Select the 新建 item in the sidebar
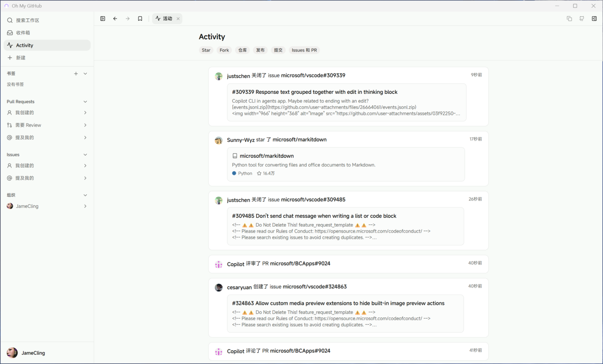 [47, 58]
